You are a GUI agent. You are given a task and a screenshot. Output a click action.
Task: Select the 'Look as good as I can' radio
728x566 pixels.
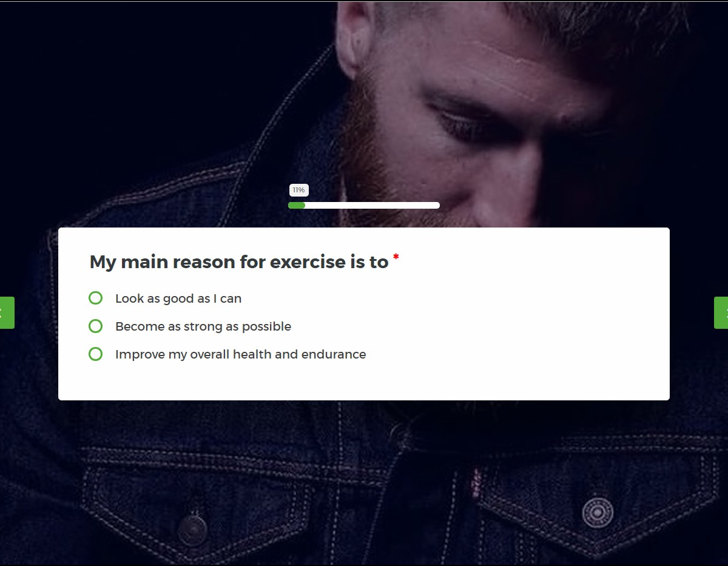[95, 298]
